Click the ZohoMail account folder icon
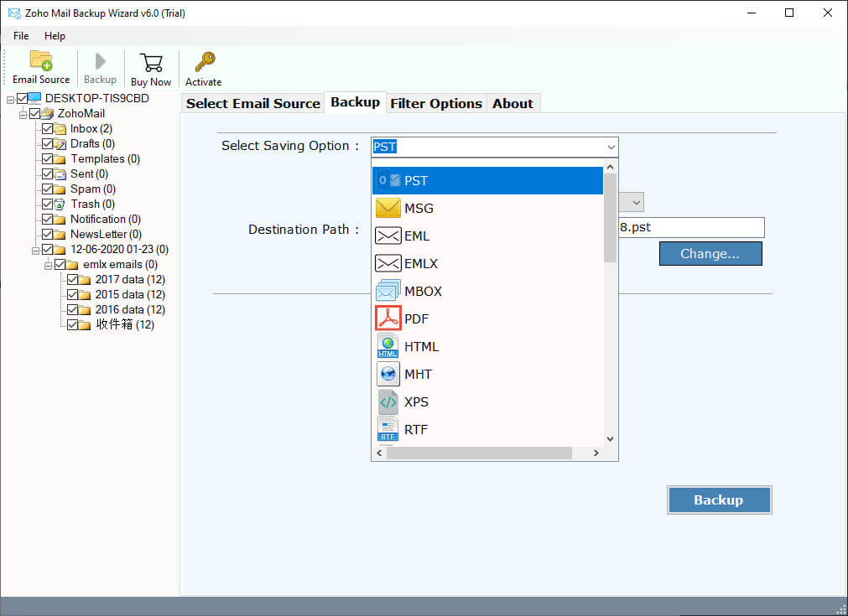Viewport: 848px width, 616px height. pos(48,113)
